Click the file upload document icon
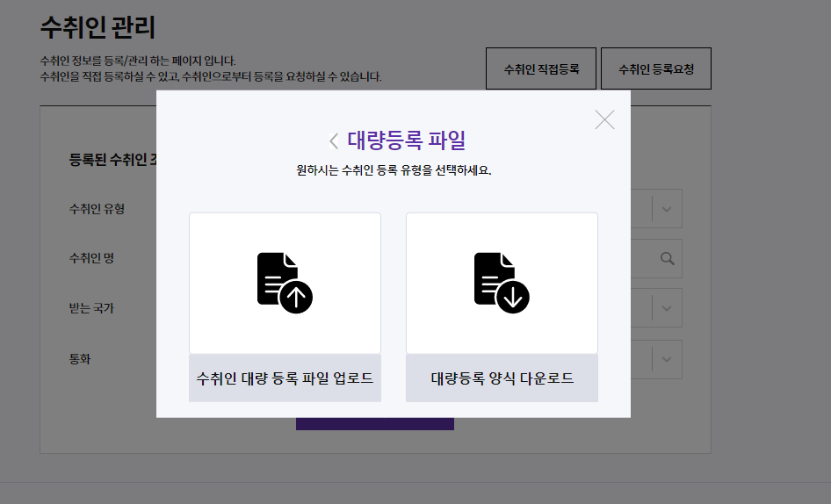The image size is (831, 504). 285,283
